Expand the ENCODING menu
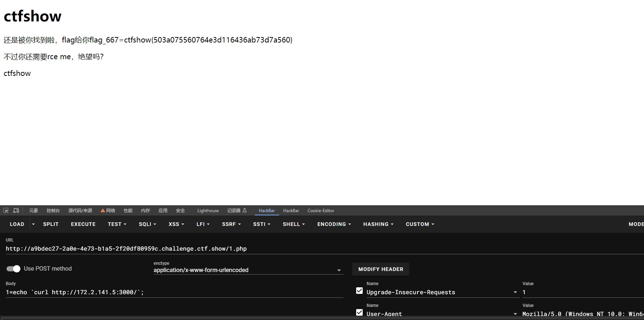Viewport: 644px width, 320px height. [334, 224]
